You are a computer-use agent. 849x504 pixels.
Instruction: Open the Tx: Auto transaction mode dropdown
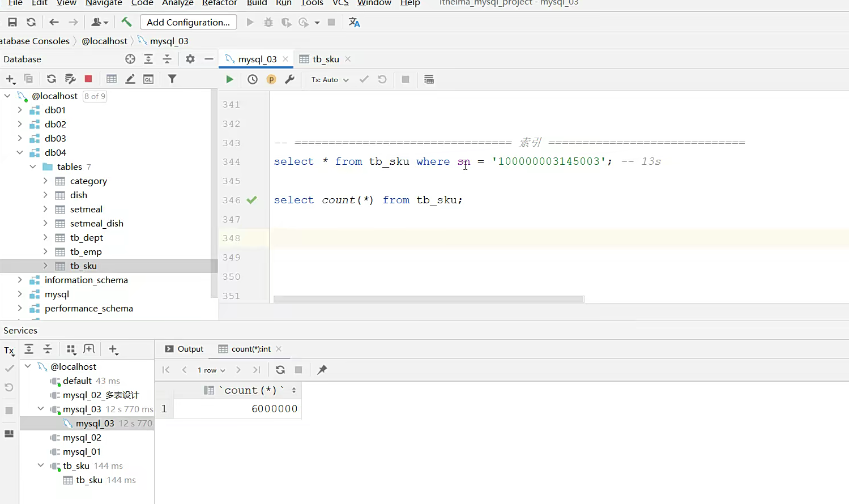pyautogui.click(x=330, y=80)
